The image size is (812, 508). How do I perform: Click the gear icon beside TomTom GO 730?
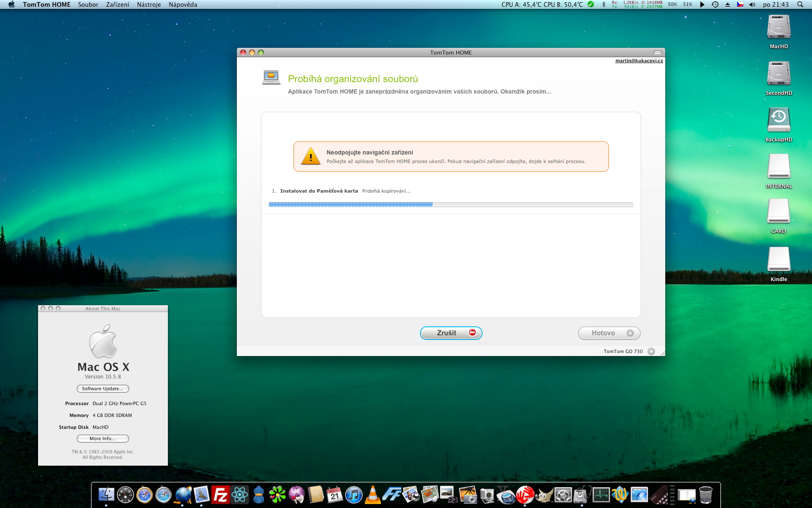(x=651, y=351)
